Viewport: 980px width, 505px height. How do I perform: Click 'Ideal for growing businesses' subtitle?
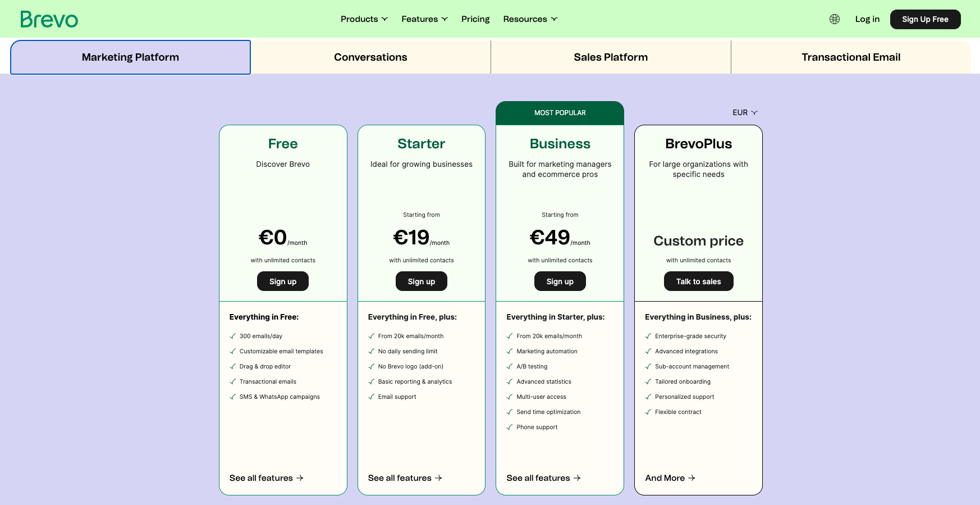pyautogui.click(x=422, y=164)
